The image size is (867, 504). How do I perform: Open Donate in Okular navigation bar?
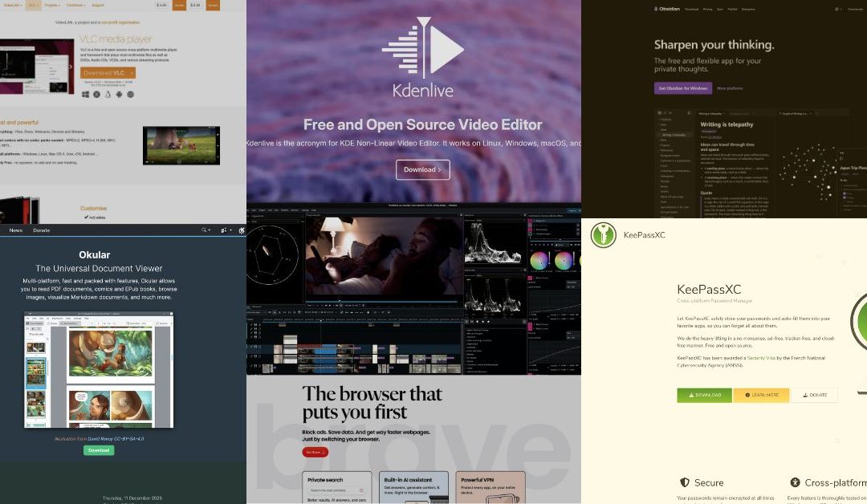(x=42, y=230)
